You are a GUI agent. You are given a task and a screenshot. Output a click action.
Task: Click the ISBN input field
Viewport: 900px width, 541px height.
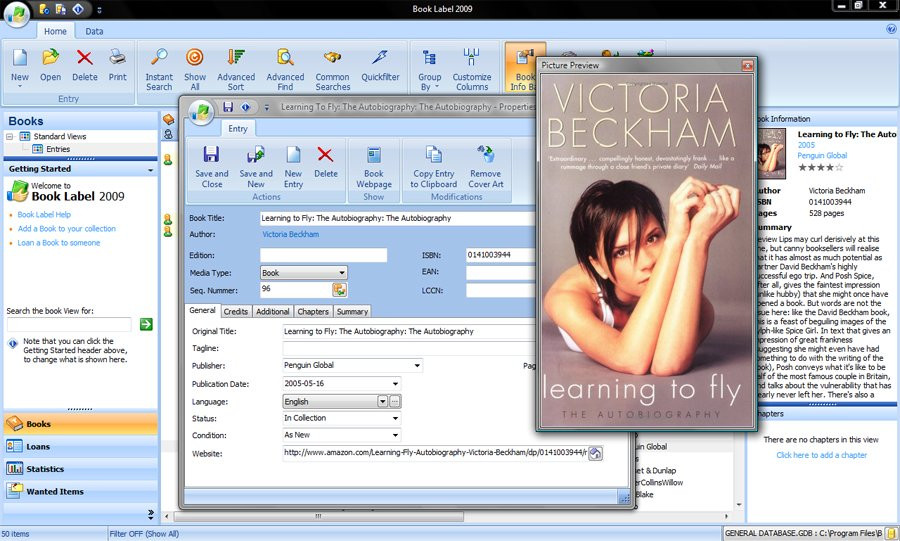[501, 255]
